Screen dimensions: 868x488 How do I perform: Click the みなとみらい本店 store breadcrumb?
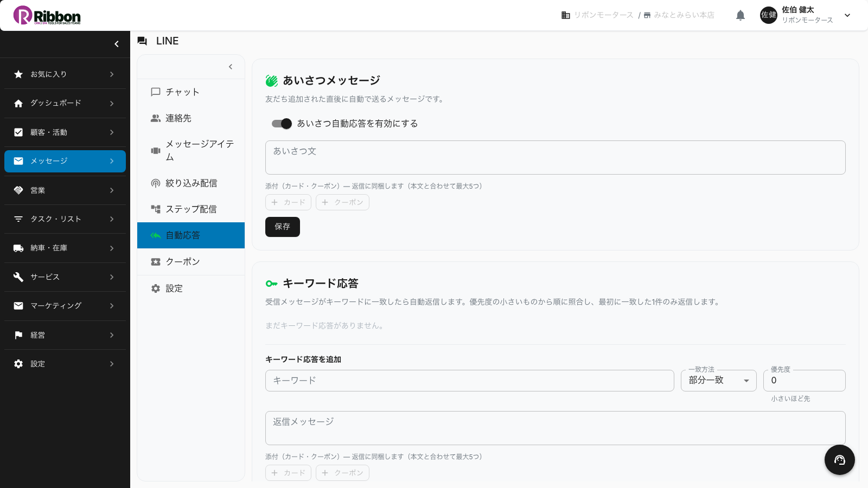click(x=679, y=15)
